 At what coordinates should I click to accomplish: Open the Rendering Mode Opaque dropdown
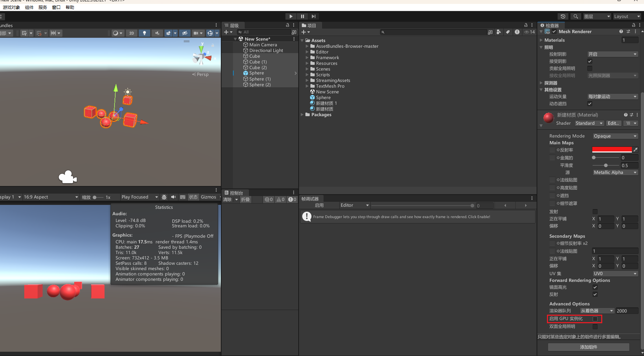pos(615,136)
